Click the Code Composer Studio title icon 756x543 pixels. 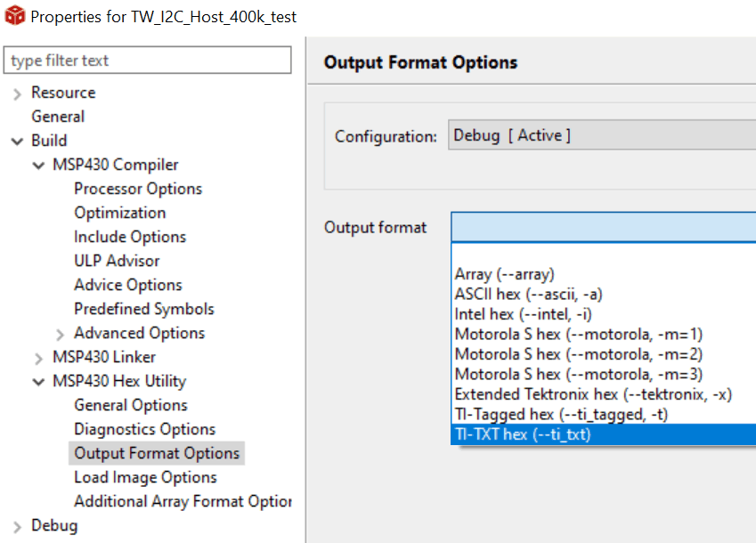(14, 17)
